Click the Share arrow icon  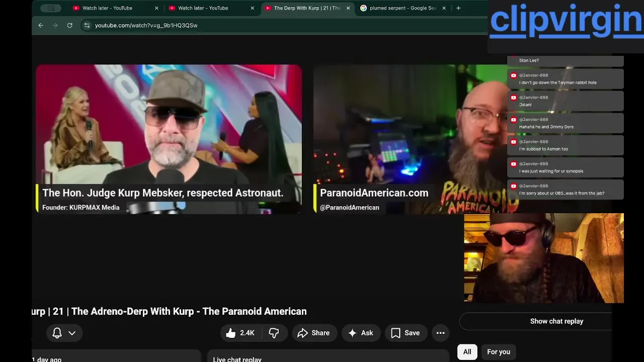pyautogui.click(x=302, y=333)
